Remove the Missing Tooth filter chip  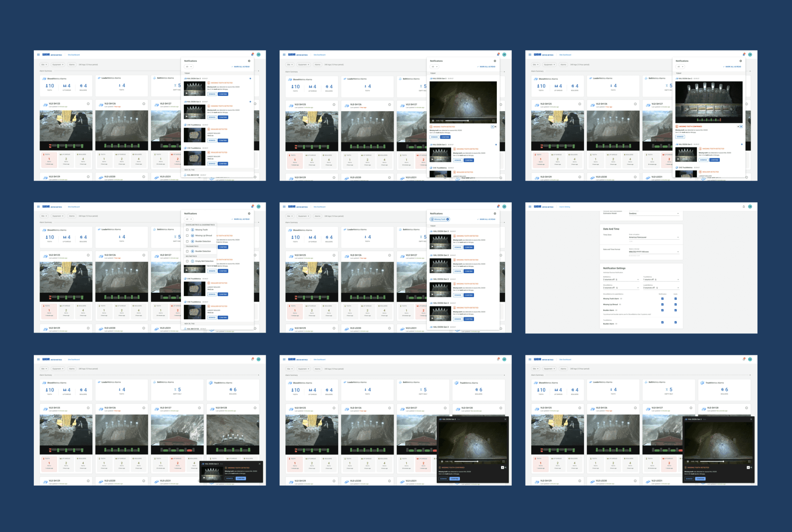click(x=448, y=219)
